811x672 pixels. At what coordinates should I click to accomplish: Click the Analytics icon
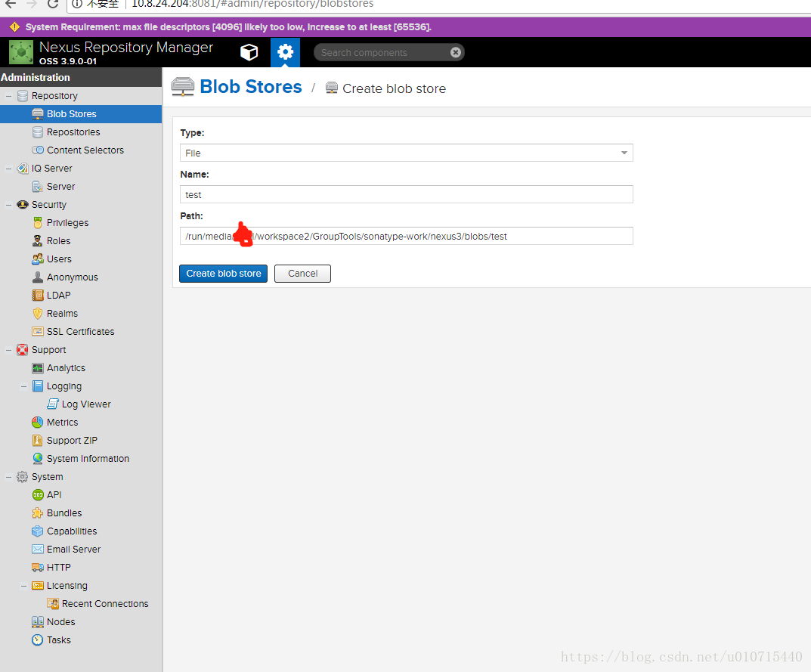38,368
